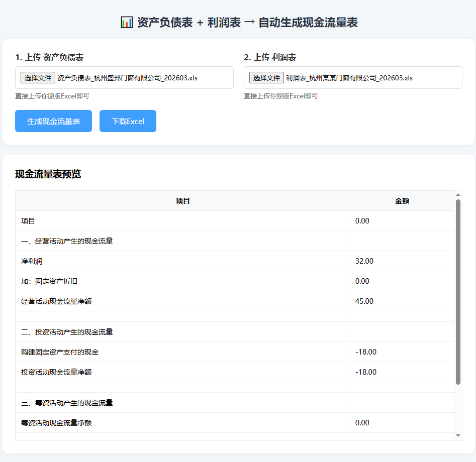Viewport: 476px width, 462px height.
Task: Select the 筹资活动现金流量净额 row label
Action: [x=56, y=422]
